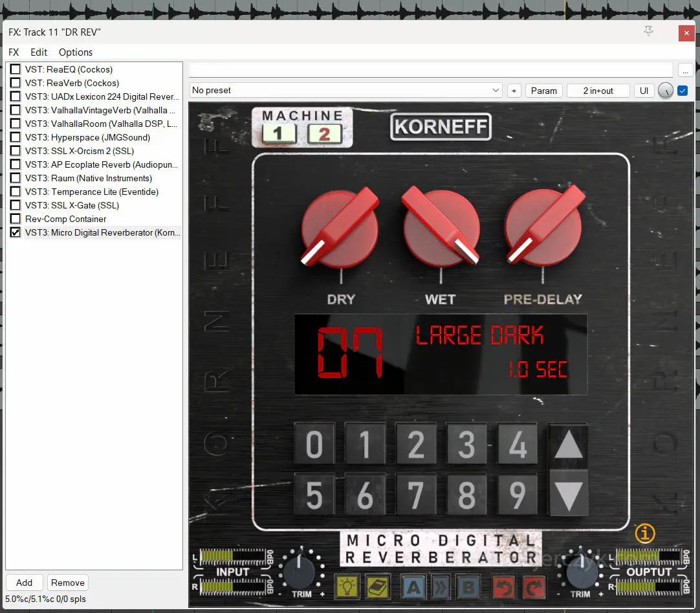Enable the ReaEQ (Cockos) checkbox
Screen dimensions: 700x613
16,69
